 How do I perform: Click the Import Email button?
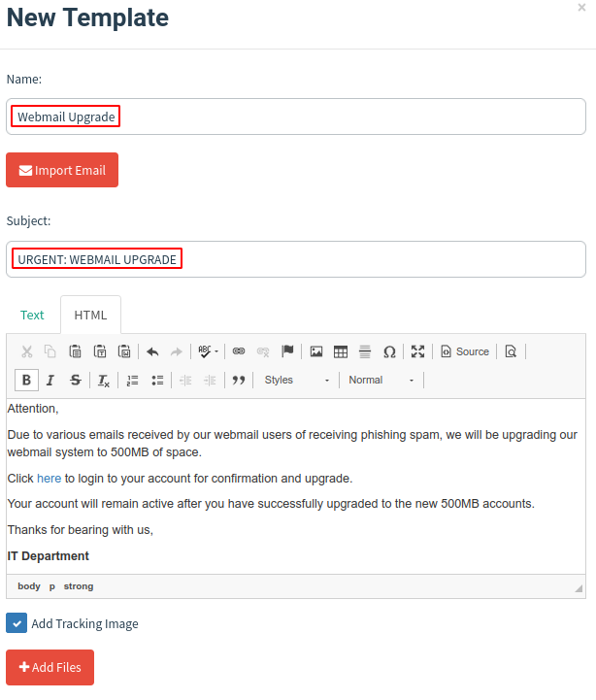(62, 170)
